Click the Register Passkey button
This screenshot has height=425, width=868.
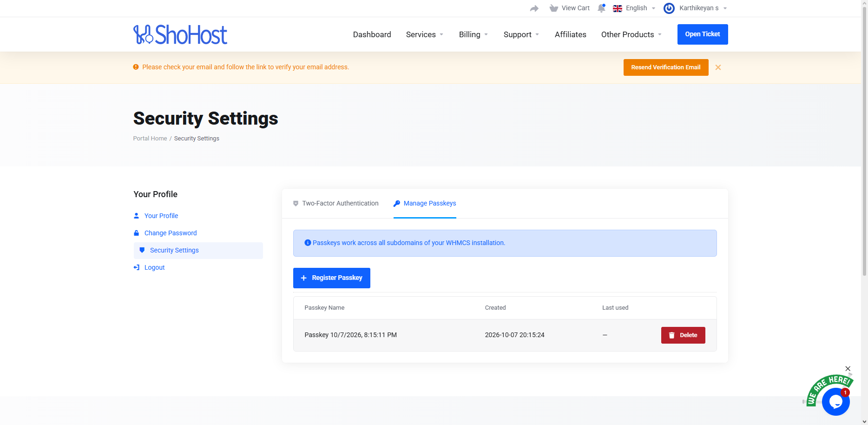[x=332, y=278]
